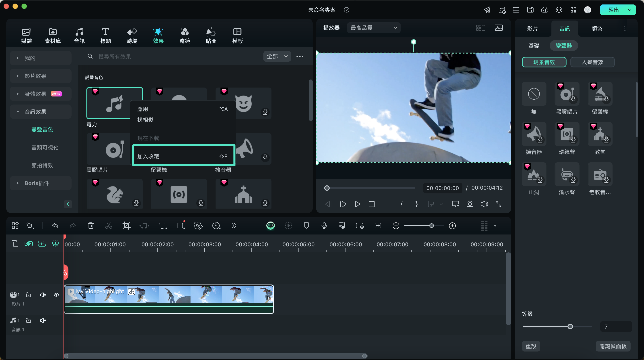Open the scope view icon in player header
The width and height of the screenshot is (644, 360).
tap(498, 28)
